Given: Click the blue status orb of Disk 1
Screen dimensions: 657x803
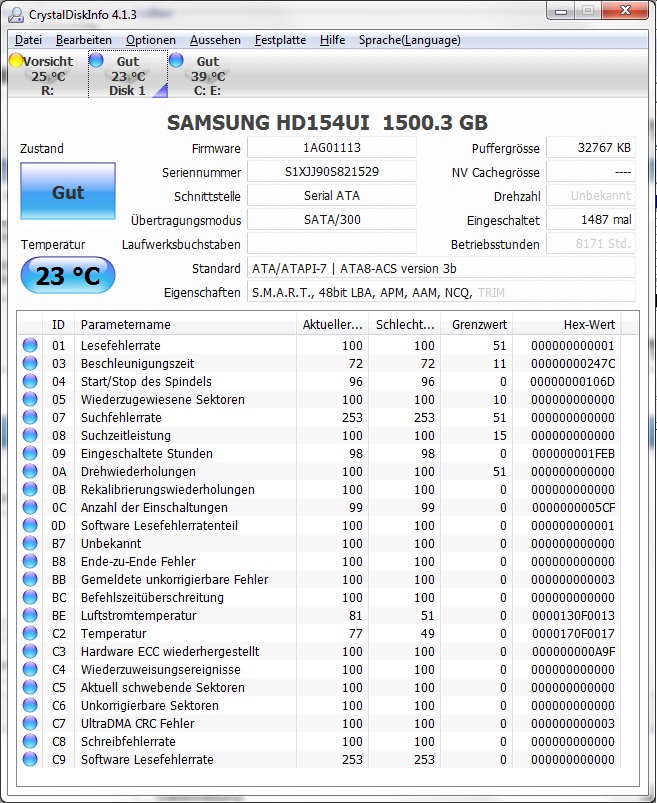Looking at the screenshot, I should pyautogui.click(x=96, y=60).
